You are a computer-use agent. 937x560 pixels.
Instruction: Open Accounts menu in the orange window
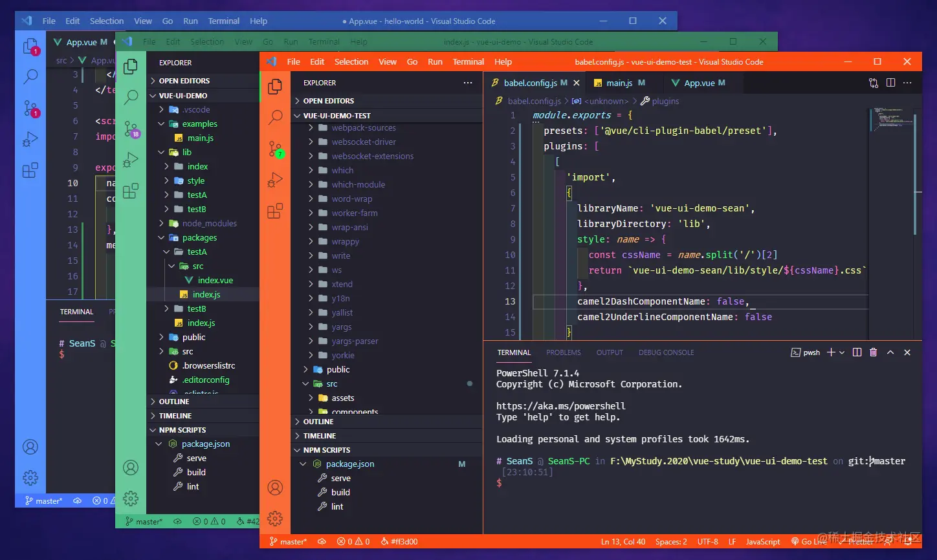click(x=275, y=488)
